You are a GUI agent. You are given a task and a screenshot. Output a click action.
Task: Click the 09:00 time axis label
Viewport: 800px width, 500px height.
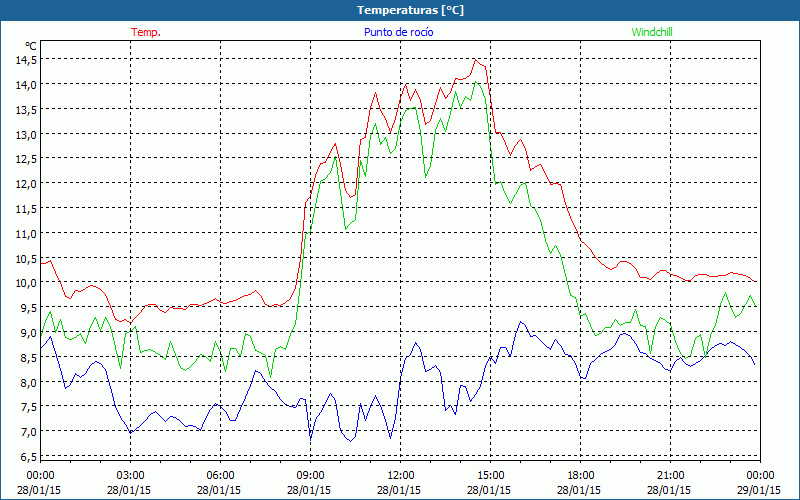point(310,476)
